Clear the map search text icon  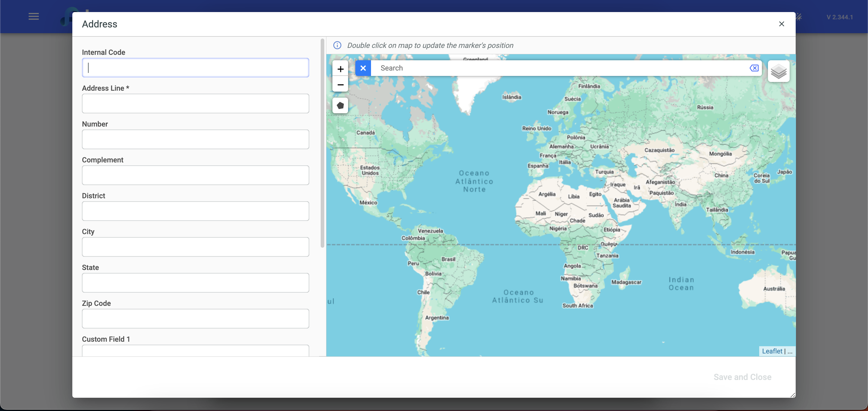(x=754, y=68)
